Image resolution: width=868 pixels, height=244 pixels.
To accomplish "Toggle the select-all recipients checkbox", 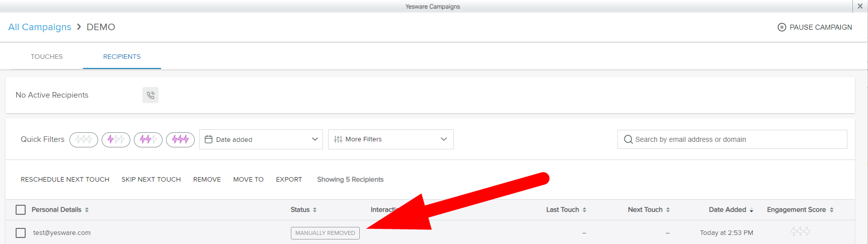I will (21, 210).
